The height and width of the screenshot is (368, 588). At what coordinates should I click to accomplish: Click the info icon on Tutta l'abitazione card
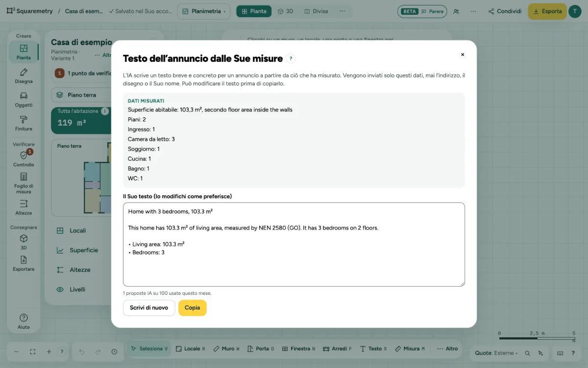[105, 111]
